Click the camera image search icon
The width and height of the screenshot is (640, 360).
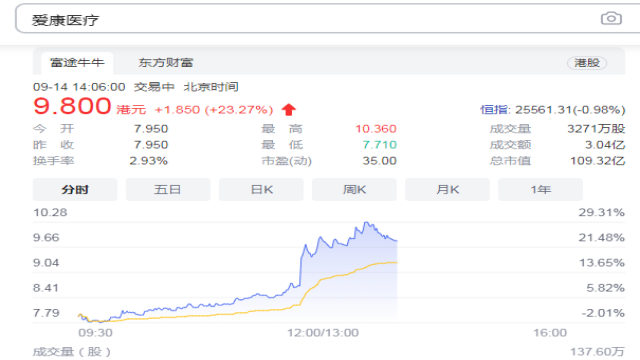coord(611,19)
